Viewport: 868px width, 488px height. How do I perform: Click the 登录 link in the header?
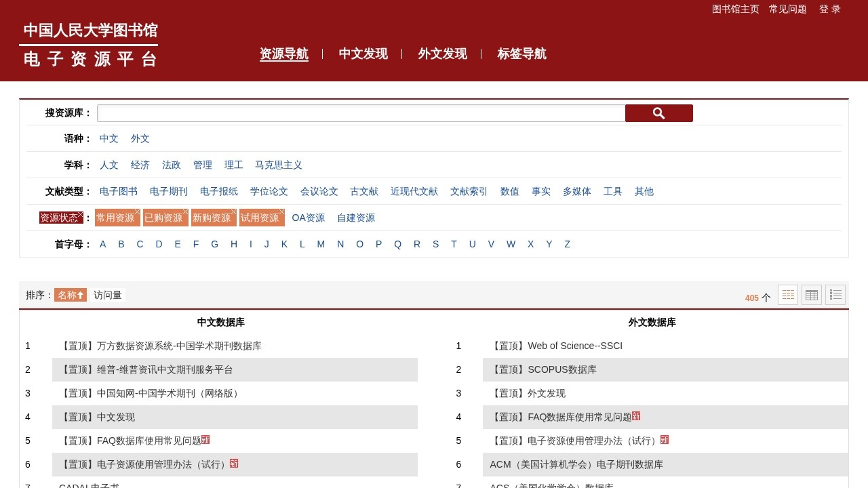(829, 9)
